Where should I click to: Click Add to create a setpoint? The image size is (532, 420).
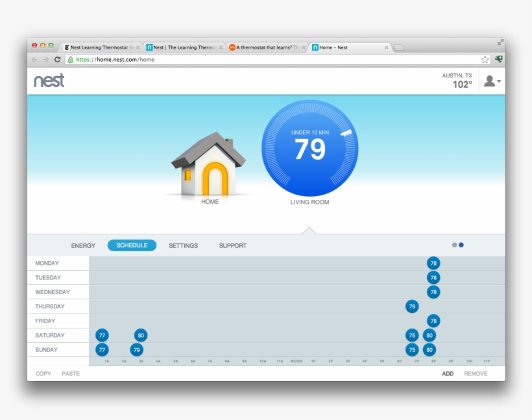tap(448, 373)
